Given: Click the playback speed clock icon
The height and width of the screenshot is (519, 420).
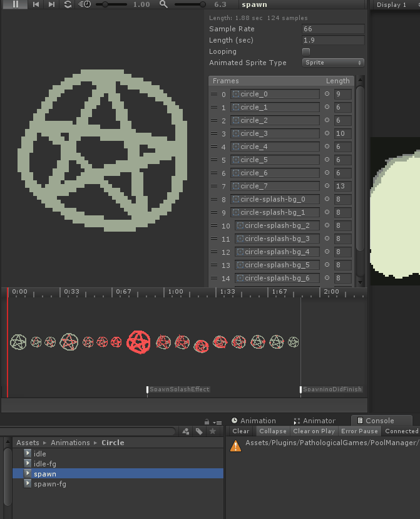Looking at the screenshot, I should tap(85, 4).
